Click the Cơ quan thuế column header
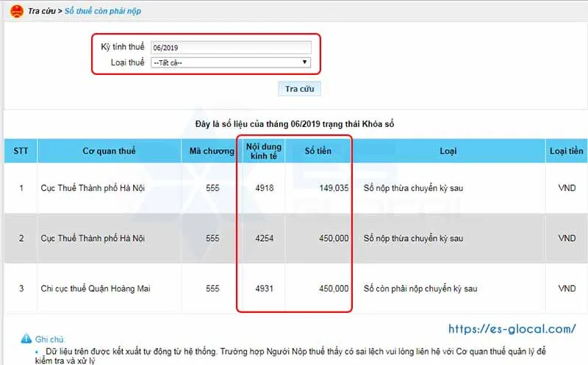The image size is (588, 365). (109, 151)
